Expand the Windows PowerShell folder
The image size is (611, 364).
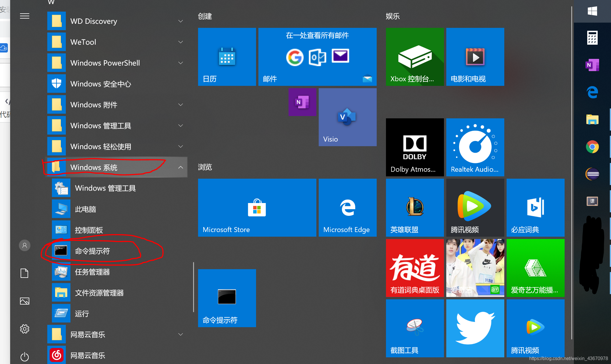click(x=180, y=63)
